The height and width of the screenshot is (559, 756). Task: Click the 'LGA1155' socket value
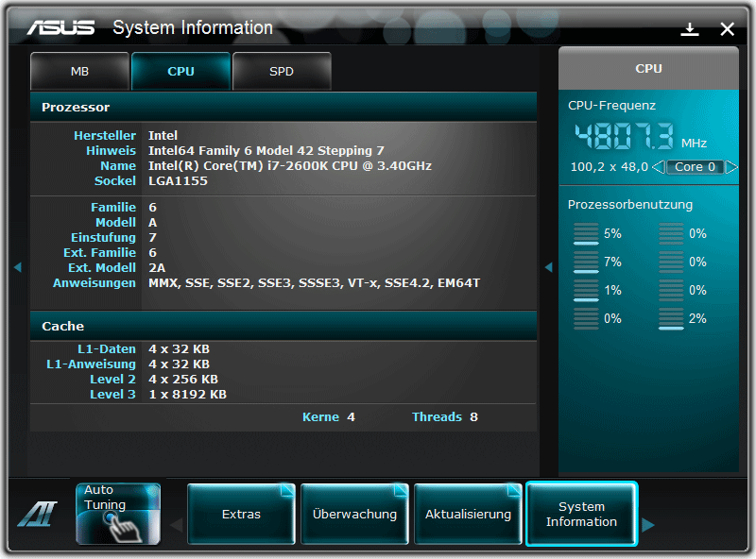178,180
